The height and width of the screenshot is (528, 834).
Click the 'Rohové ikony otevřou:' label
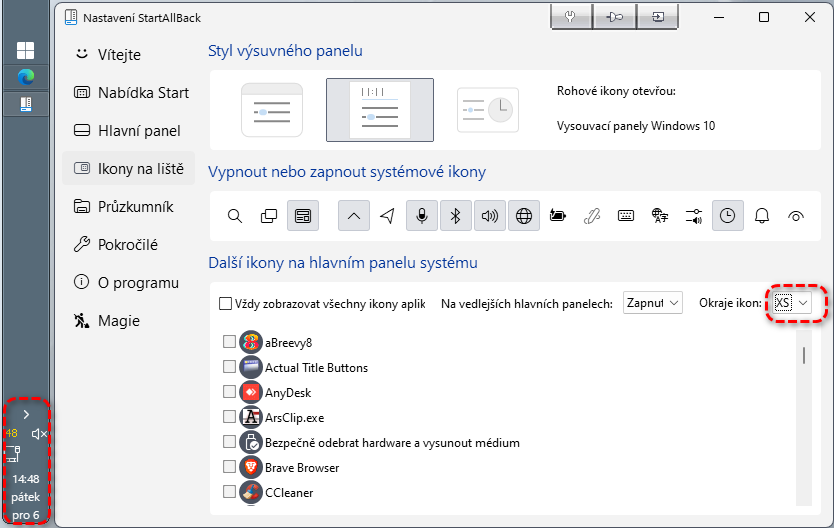616,91
